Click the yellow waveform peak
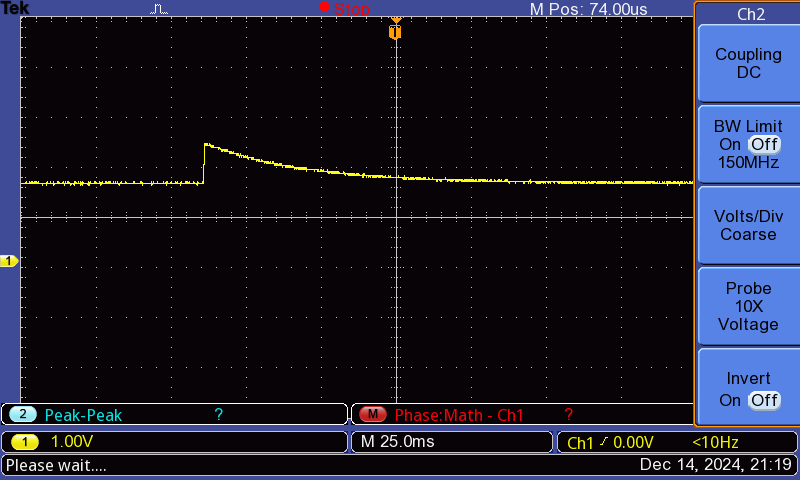 pyautogui.click(x=206, y=145)
